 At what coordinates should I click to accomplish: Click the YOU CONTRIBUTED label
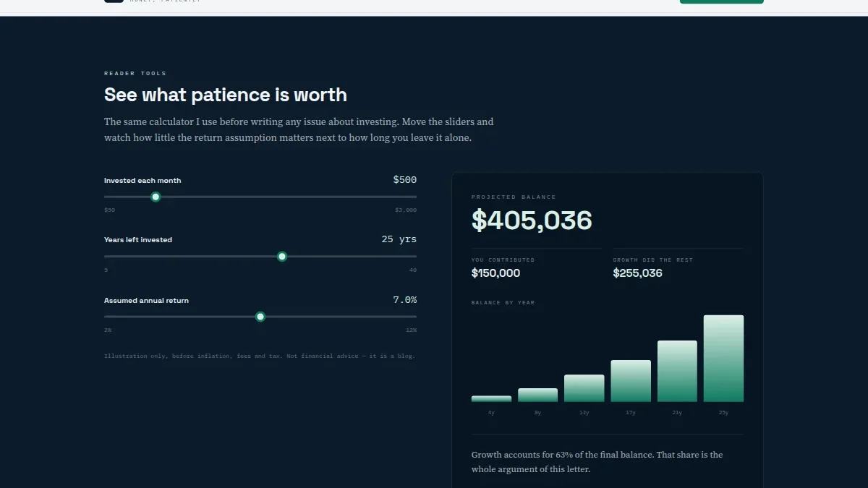(503, 260)
